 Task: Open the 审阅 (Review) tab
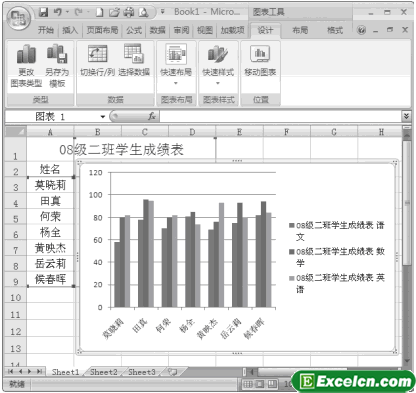click(181, 30)
